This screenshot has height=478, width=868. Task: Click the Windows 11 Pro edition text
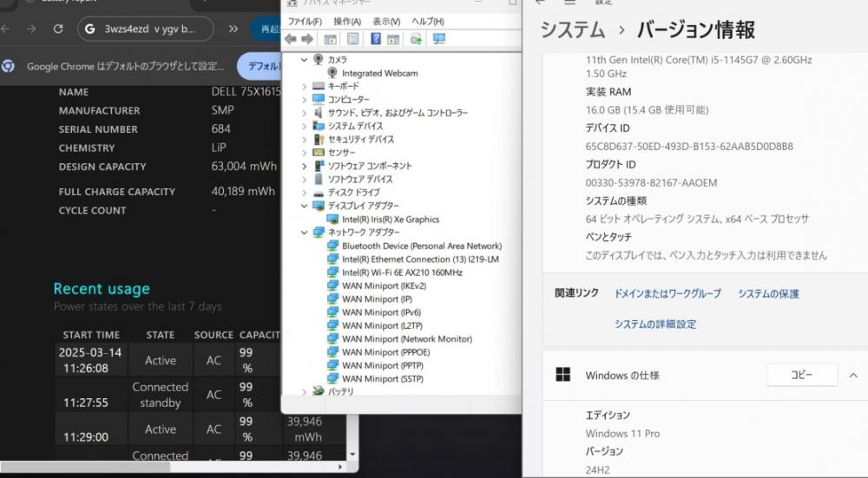coord(622,434)
